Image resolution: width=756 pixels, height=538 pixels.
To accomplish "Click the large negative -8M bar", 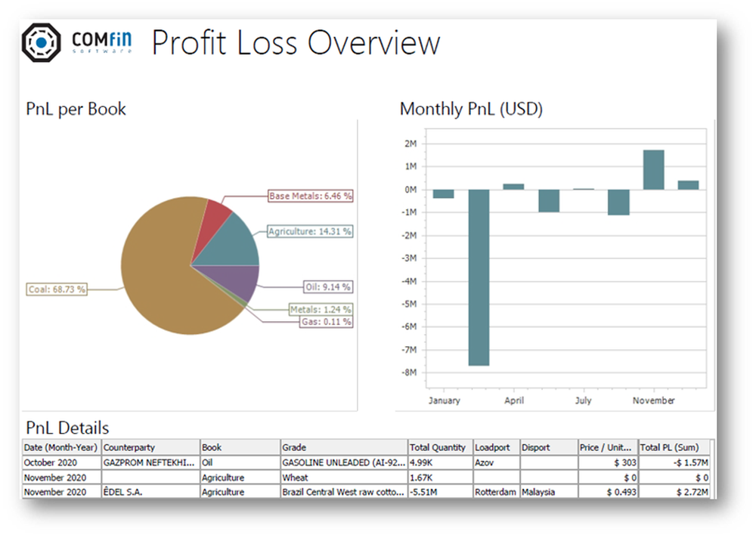I will 479,277.
